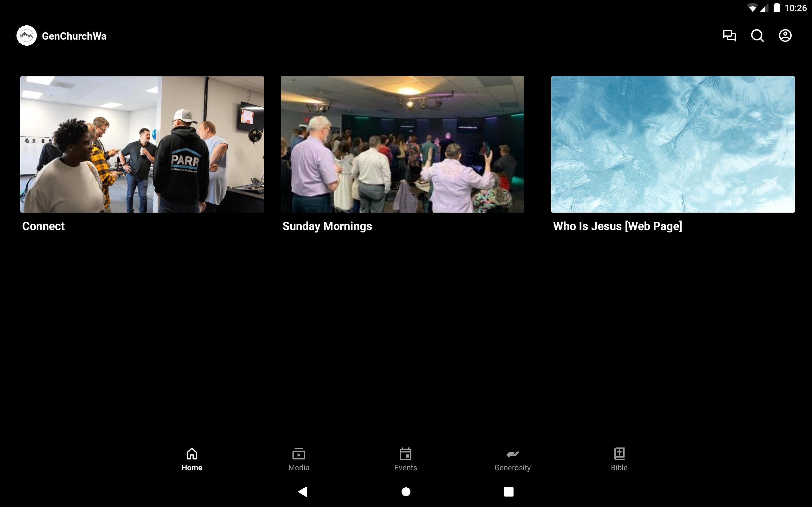Tap the Sunday Mornings title text

327,226
